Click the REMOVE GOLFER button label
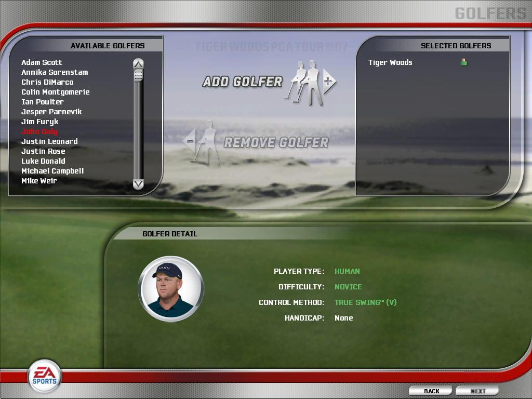The image size is (532, 399). (276, 142)
